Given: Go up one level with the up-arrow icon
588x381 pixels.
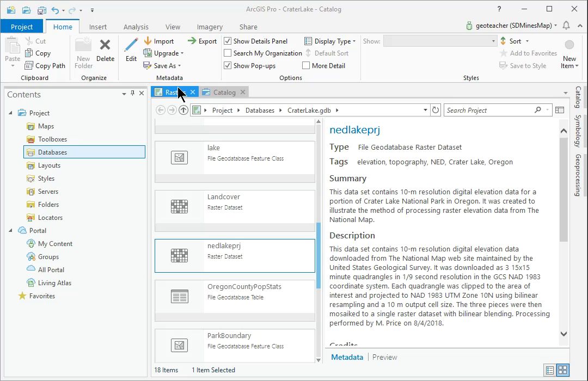Looking at the screenshot, I should pyautogui.click(x=183, y=110).
